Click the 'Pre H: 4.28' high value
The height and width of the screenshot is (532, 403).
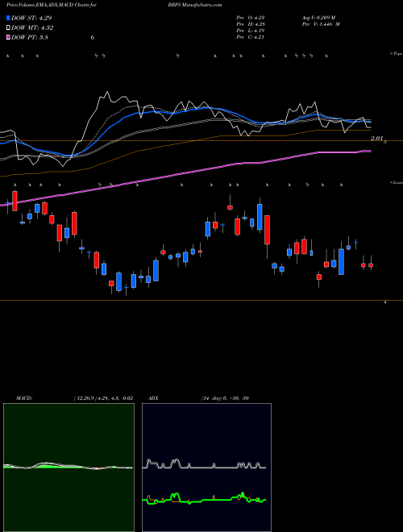click(251, 24)
